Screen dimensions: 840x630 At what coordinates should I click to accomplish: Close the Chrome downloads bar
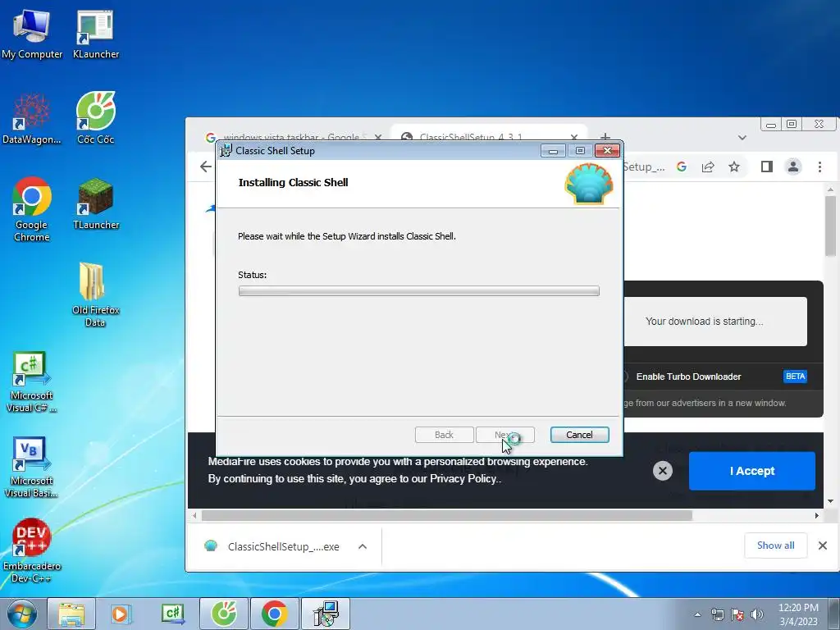click(x=823, y=546)
